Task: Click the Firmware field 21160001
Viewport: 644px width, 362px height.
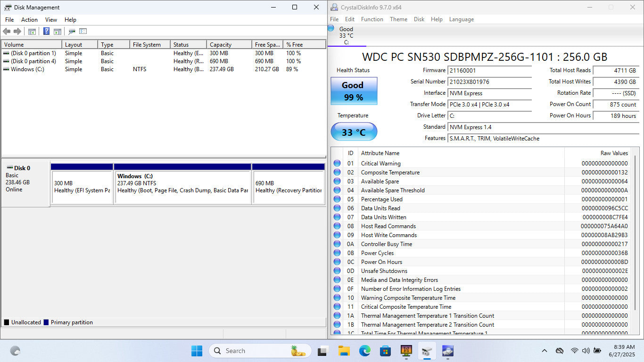Action: pyautogui.click(x=490, y=71)
